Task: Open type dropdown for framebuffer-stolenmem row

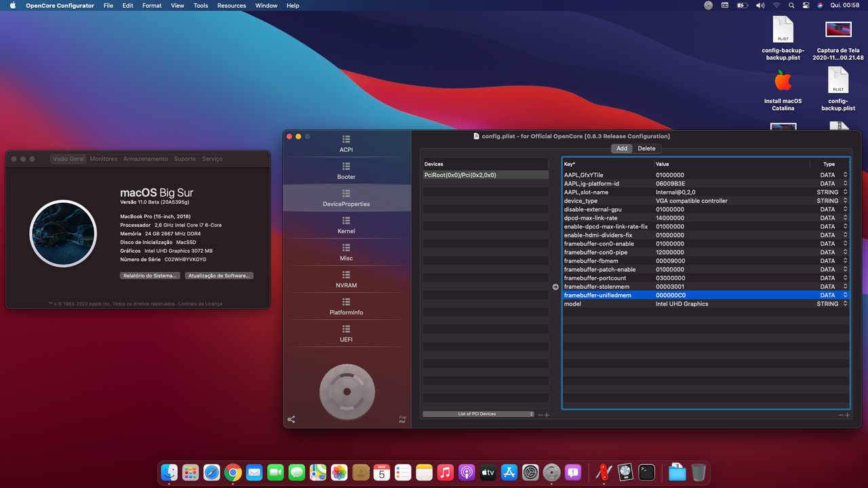Action: 845,287
